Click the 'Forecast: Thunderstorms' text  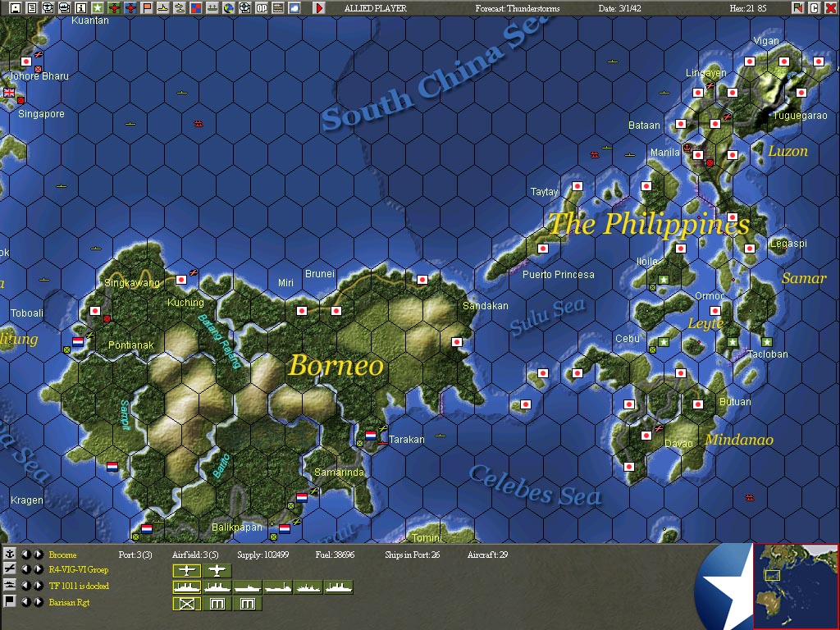pyautogui.click(x=518, y=8)
